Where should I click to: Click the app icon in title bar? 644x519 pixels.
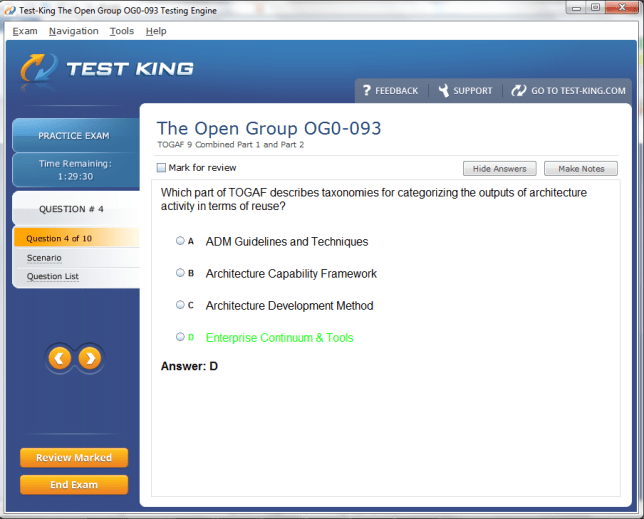[10, 8]
